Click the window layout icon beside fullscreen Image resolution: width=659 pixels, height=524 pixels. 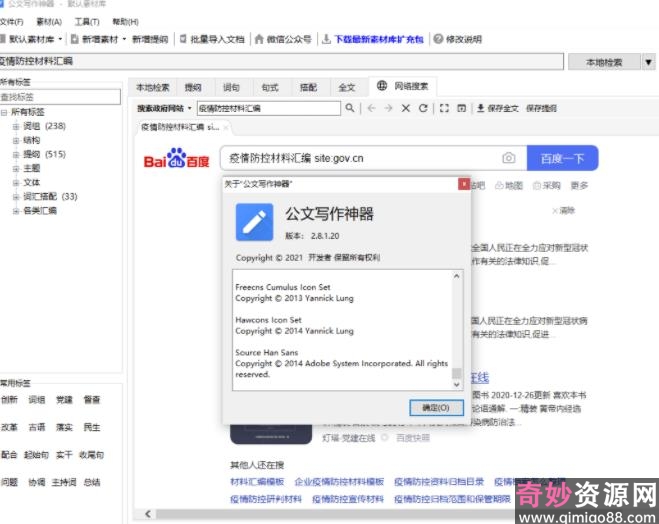tap(461, 108)
